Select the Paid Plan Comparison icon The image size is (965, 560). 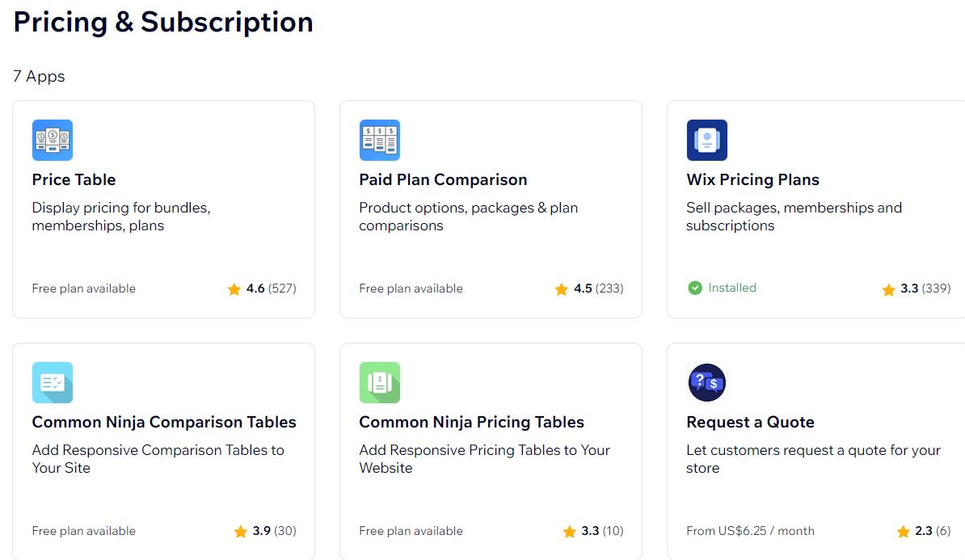pyautogui.click(x=380, y=141)
